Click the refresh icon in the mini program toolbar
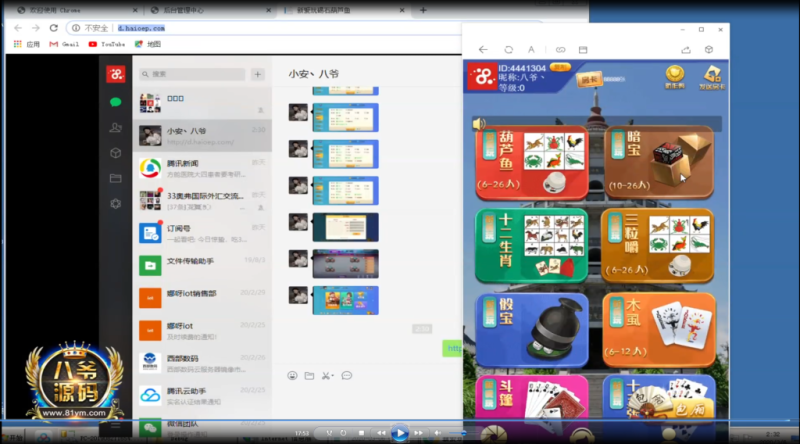800x444 pixels. 508,49
